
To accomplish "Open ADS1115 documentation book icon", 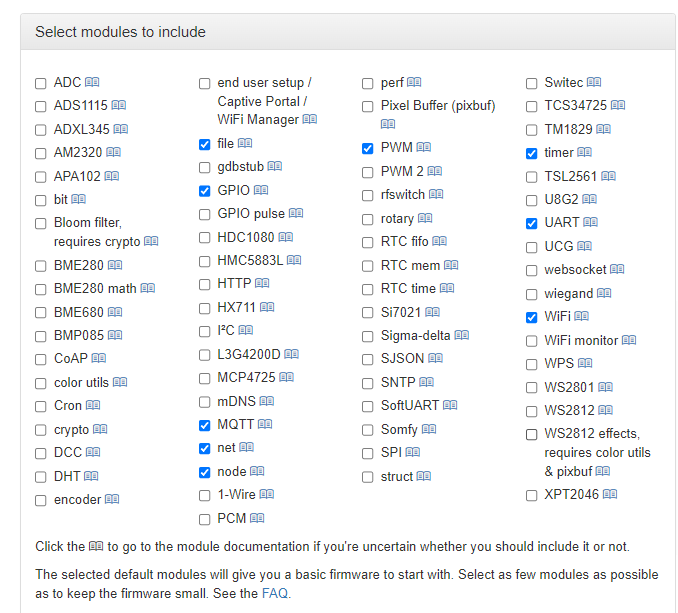I will point(118,105).
